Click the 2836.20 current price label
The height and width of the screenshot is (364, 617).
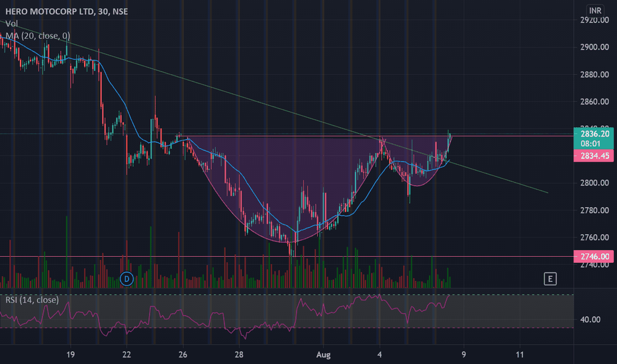click(594, 134)
